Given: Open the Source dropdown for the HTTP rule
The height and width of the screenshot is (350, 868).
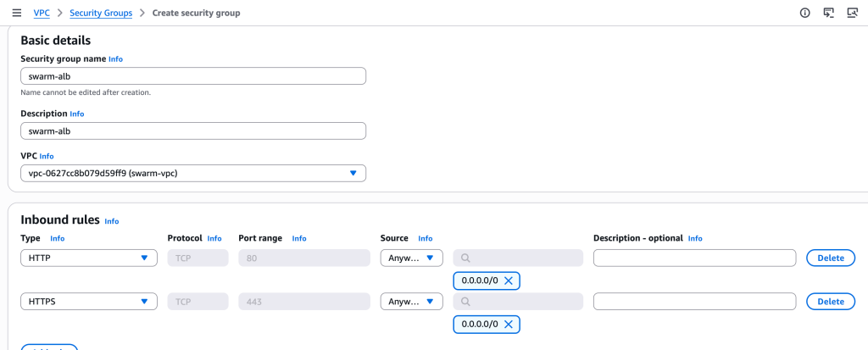Looking at the screenshot, I should tap(412, 258).
